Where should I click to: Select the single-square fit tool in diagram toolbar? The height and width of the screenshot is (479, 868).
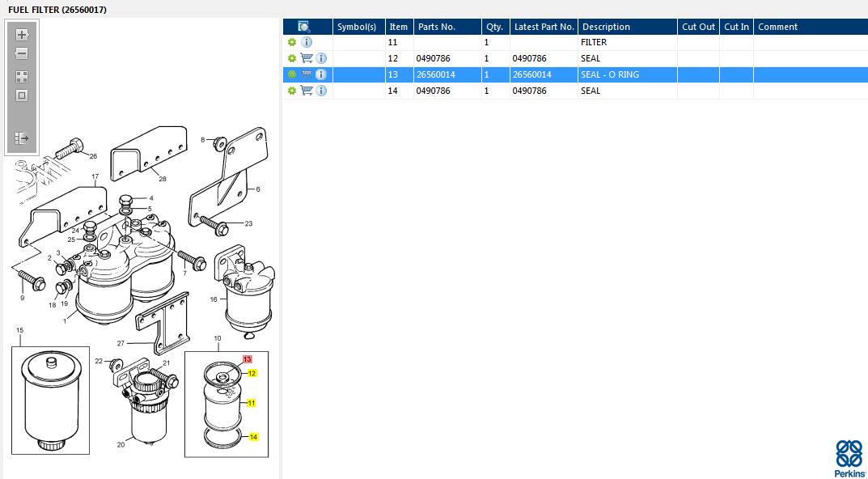coord(22,95)
